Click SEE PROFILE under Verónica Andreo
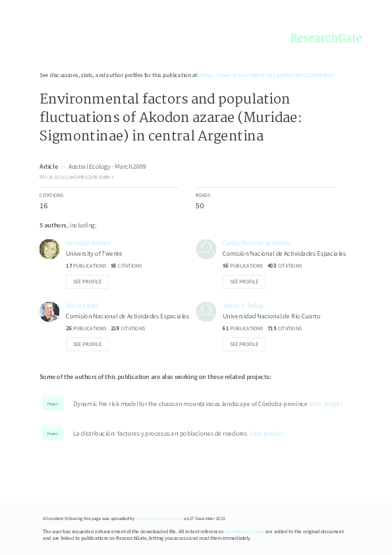 pos(87,281)
